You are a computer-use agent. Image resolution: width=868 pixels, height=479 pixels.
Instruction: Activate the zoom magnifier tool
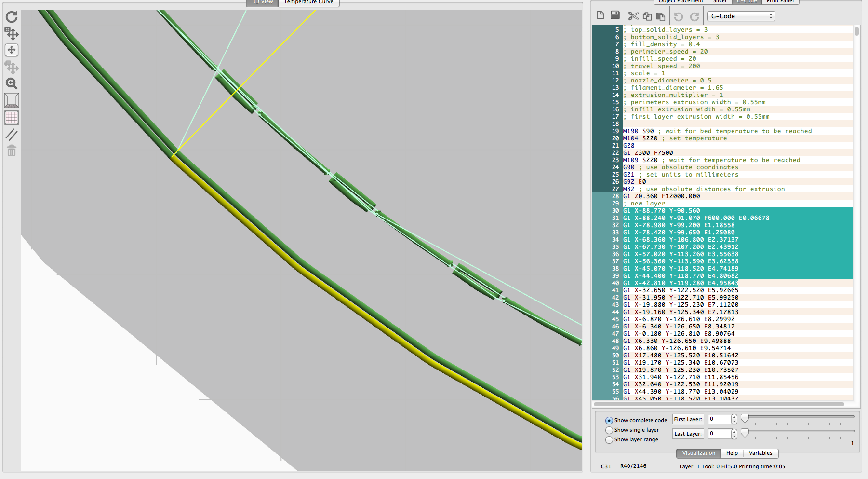click(x=12, y=83)
